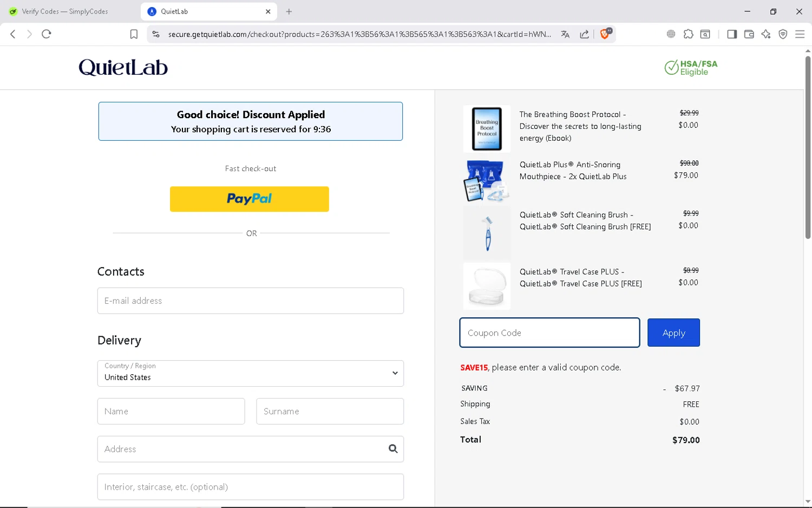The image size is (812, 508).
Task: Open the Soft Cleaning Brush thumbnail
Action: [x=487, y=233]
